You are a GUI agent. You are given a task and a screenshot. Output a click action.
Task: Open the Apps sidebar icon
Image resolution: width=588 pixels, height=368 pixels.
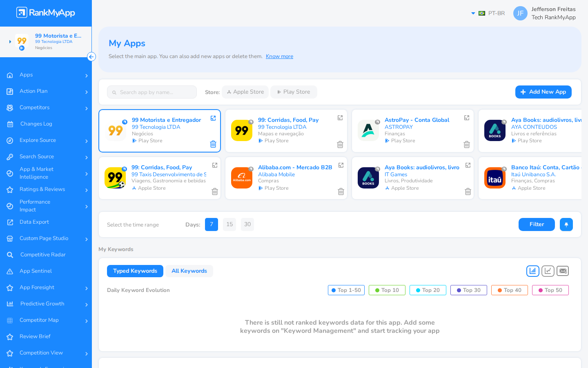point(10,75)
